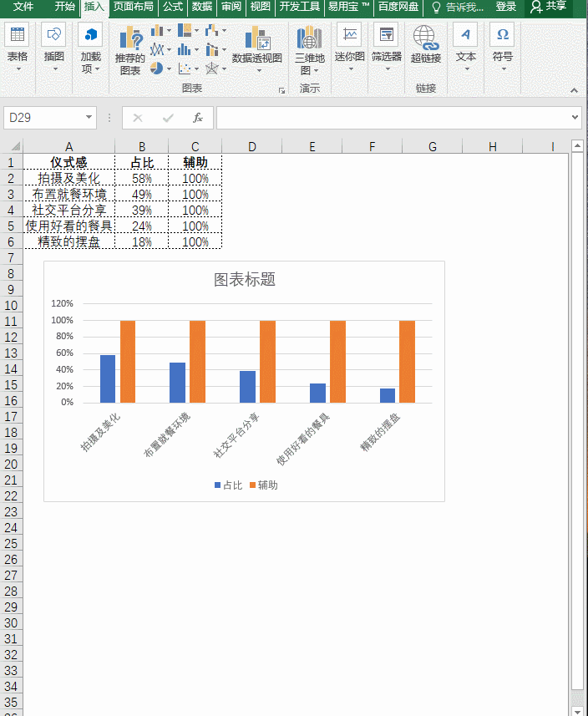Click the 辅助 legend entry

[x=263, y=485]
